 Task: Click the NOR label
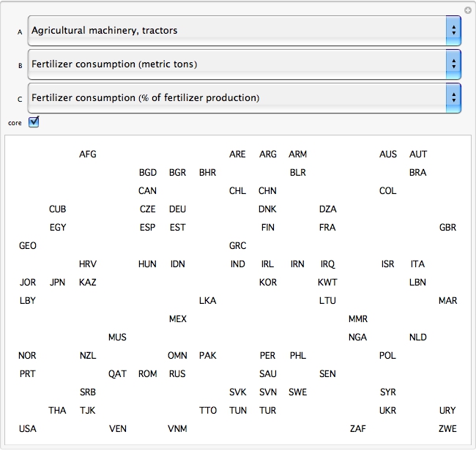[x=27, y=355]
